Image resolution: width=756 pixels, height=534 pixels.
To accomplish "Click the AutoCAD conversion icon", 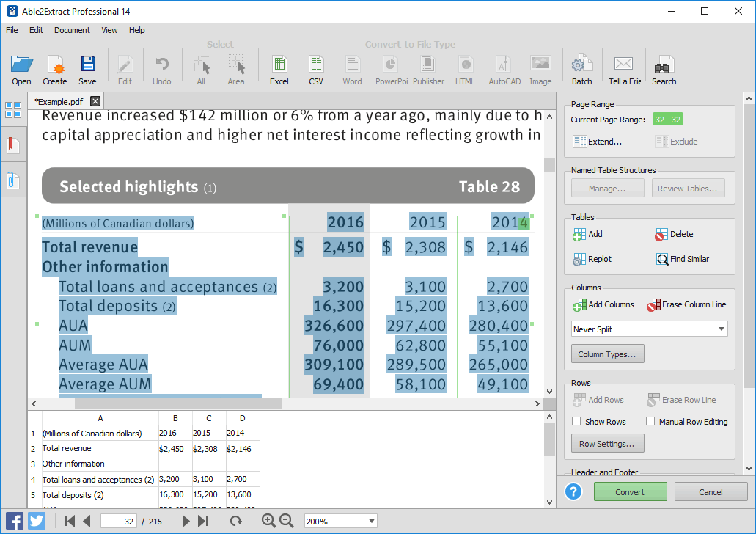I will coord(504,70).
